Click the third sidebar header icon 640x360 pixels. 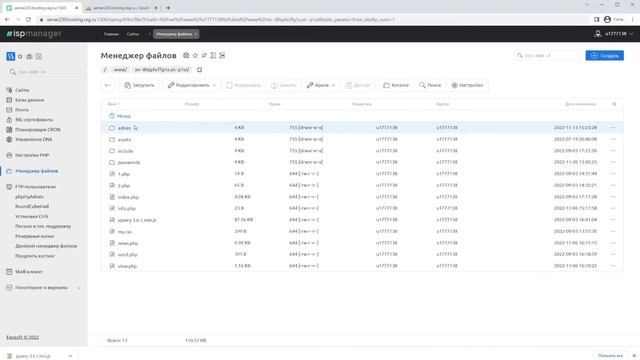29,56
